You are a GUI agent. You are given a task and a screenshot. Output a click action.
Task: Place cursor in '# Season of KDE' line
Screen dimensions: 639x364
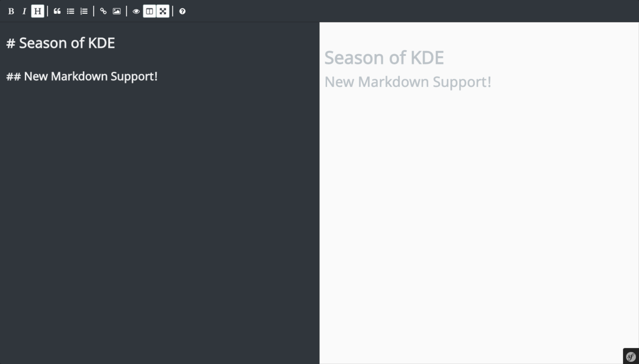(66, 43)
